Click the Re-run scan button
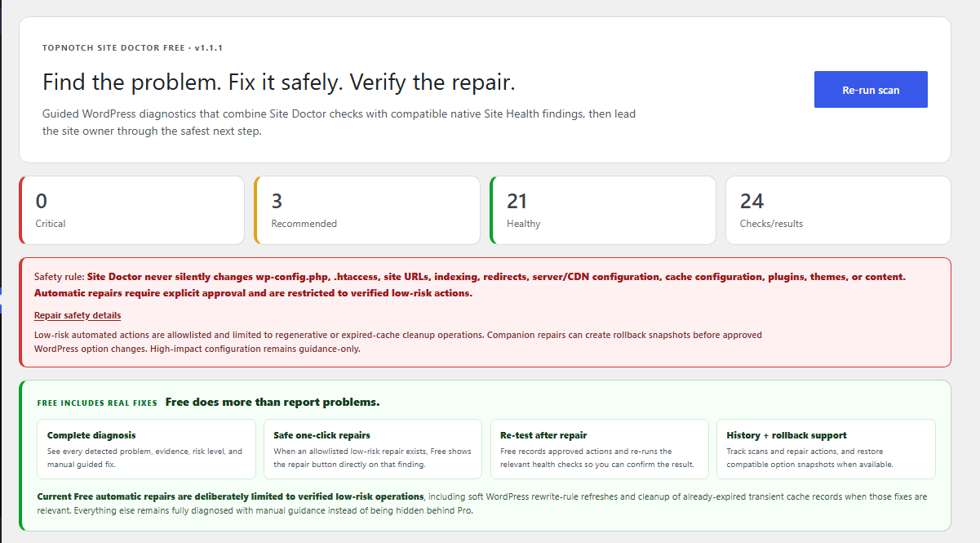 pyautogui.click(x=871, y=90)
